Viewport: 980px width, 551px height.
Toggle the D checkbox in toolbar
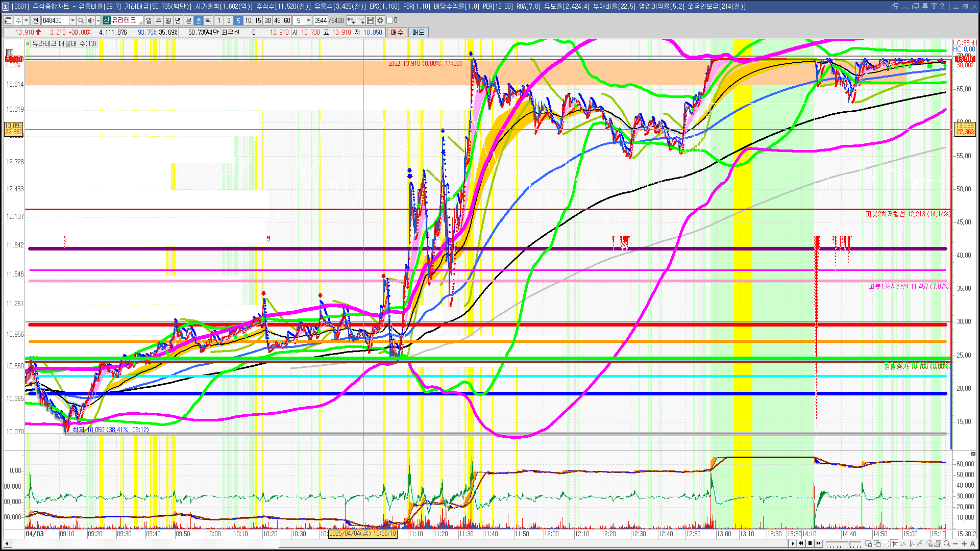point(390,20)
